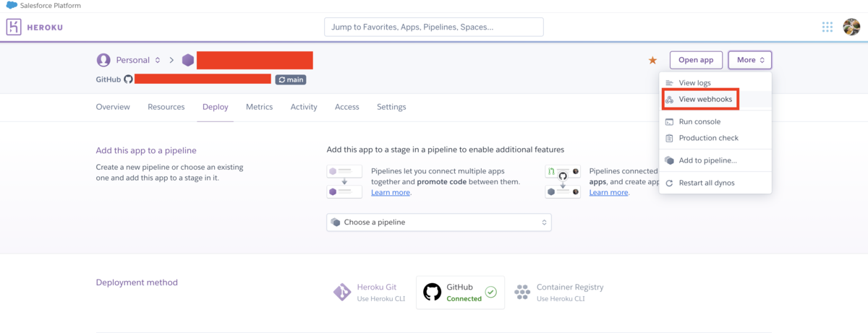Open the Choose a pipeline dropdown
Screen dimensions: 868x333
[x=439, y=222]
